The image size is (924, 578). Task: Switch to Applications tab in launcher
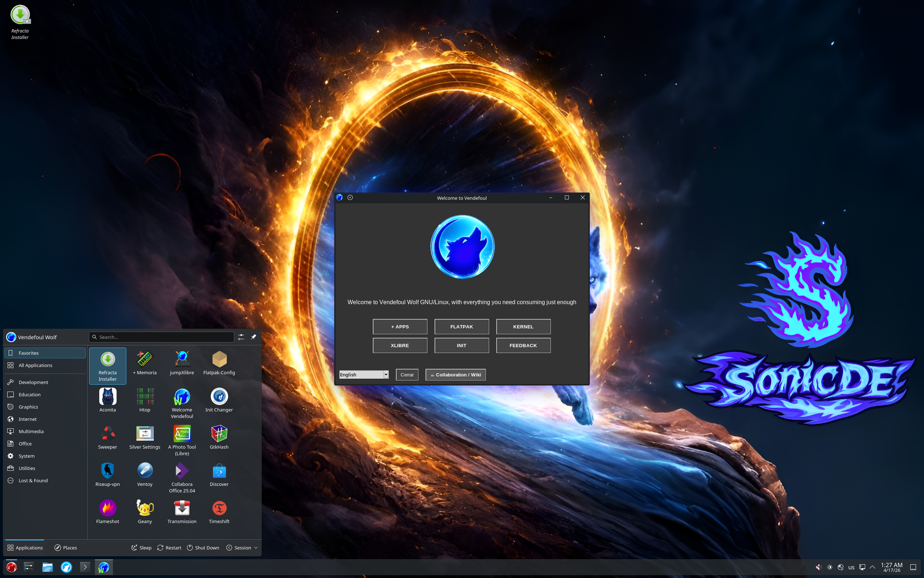pyautogui.click(x=25, y=547)
